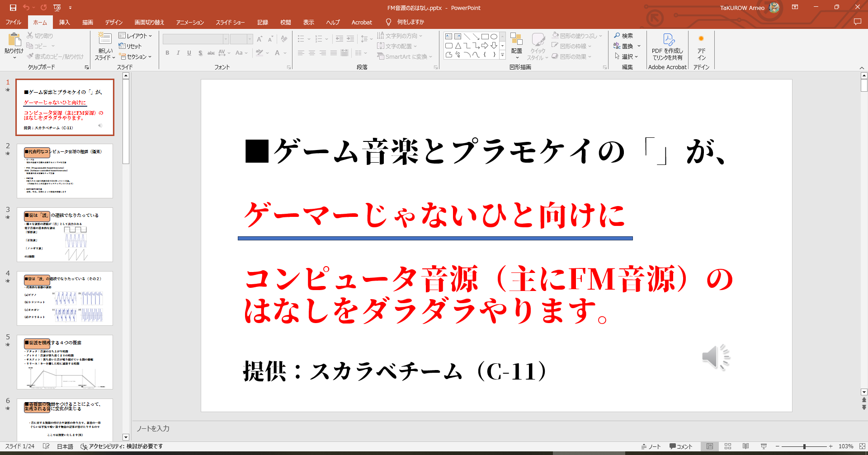
Task: Click the Save icon in the title bar
Action: [x=13, y=8]
